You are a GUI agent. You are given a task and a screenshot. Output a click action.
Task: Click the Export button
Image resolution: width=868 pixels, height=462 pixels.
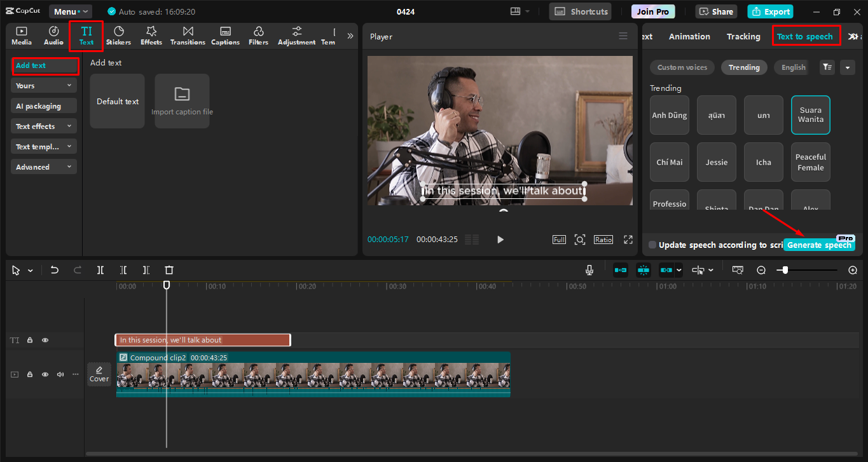click(770, 11)
